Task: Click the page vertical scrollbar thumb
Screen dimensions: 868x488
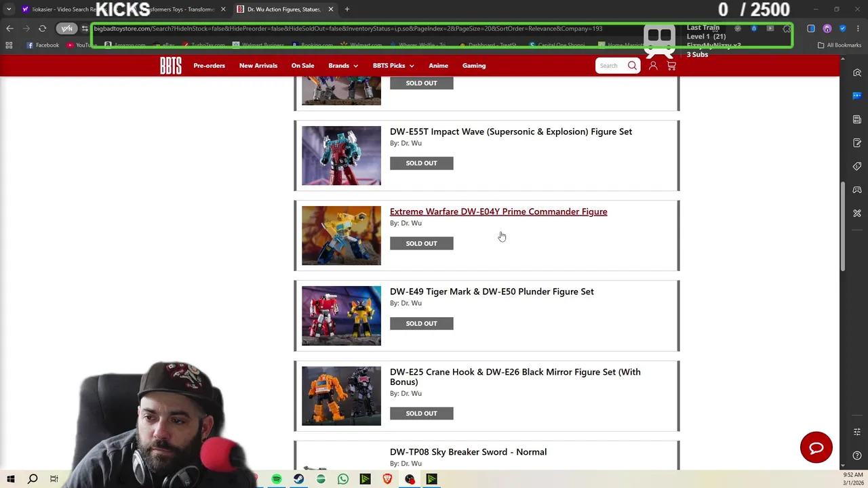Action: click(x=842, y=227)
